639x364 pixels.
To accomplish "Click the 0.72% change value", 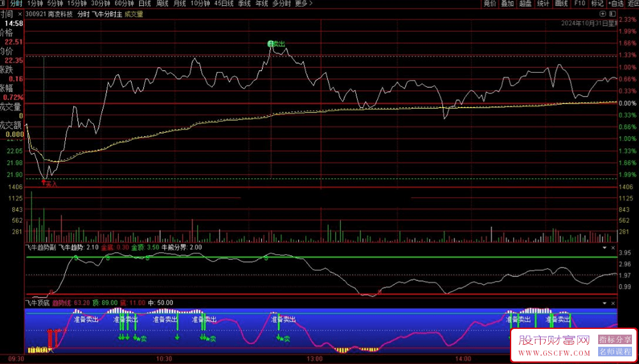I will pos(13,97).
